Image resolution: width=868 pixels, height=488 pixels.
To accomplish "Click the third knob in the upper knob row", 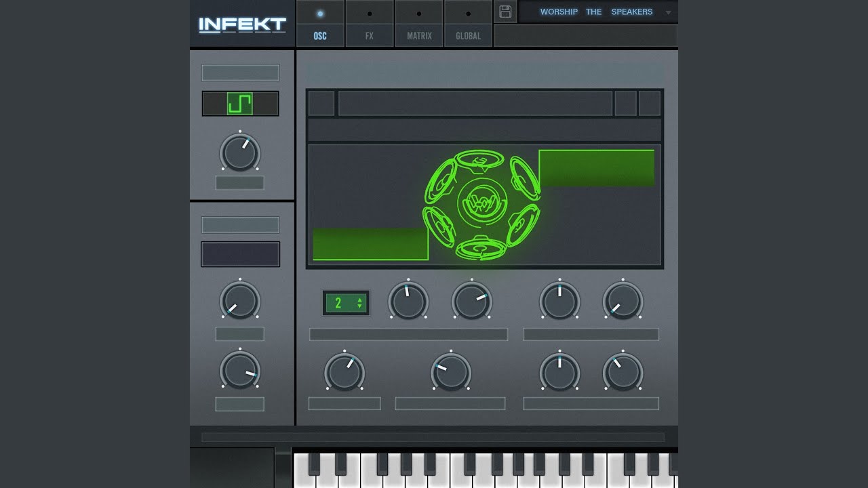I will 559,301.
